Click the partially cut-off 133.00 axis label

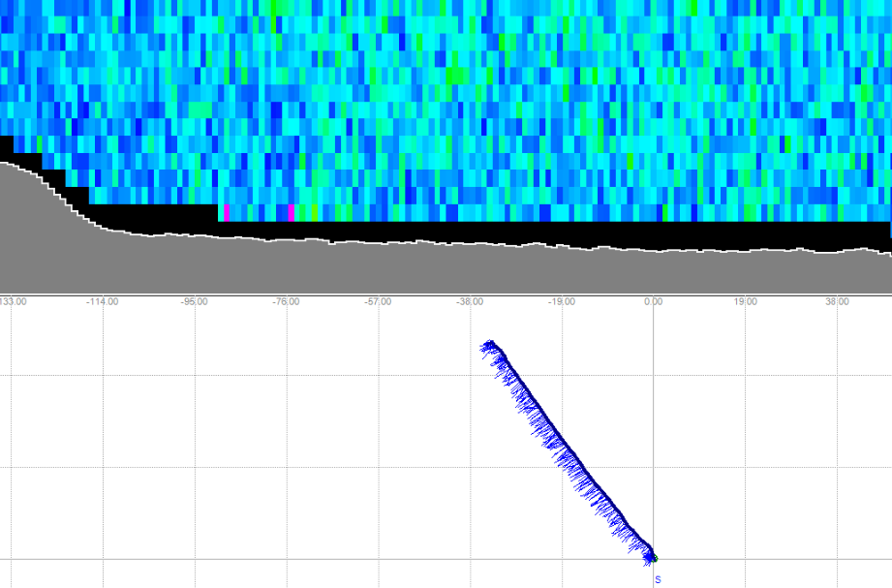tap(14, 301)
